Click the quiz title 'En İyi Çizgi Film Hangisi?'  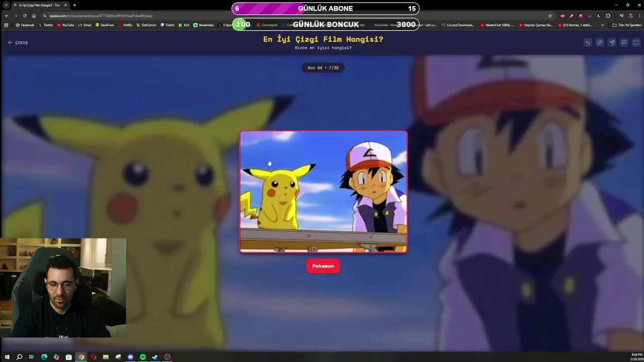(323, 39)
